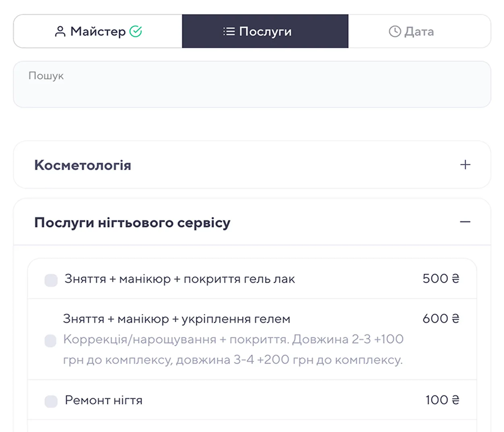504x432 pixels.
Task: Click the Зняття + манікюр + укріплення гелем title
Action: pyautogui.click(x=176, y=319)
